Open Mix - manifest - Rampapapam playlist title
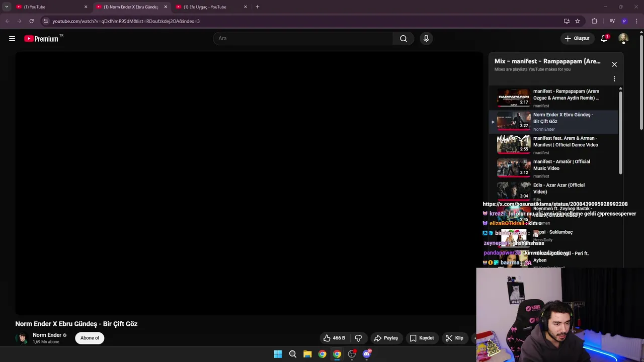 pos(547,61)
